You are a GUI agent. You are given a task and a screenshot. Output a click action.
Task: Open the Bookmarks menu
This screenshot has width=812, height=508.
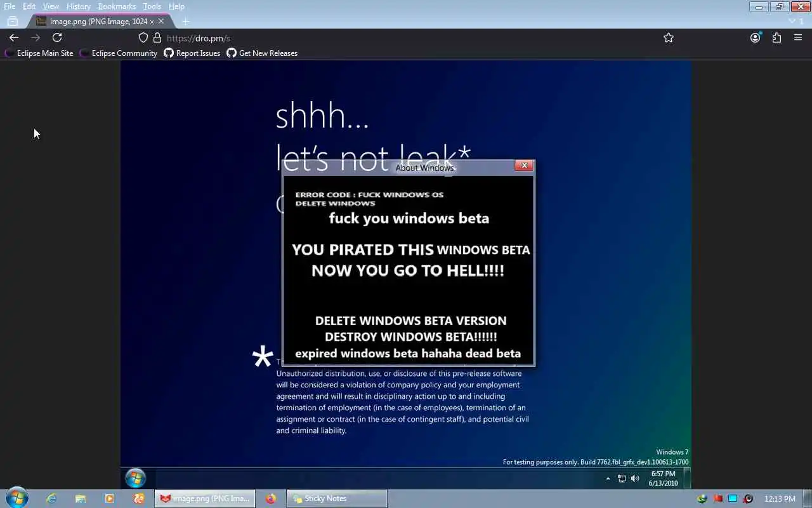coord(117,6)
